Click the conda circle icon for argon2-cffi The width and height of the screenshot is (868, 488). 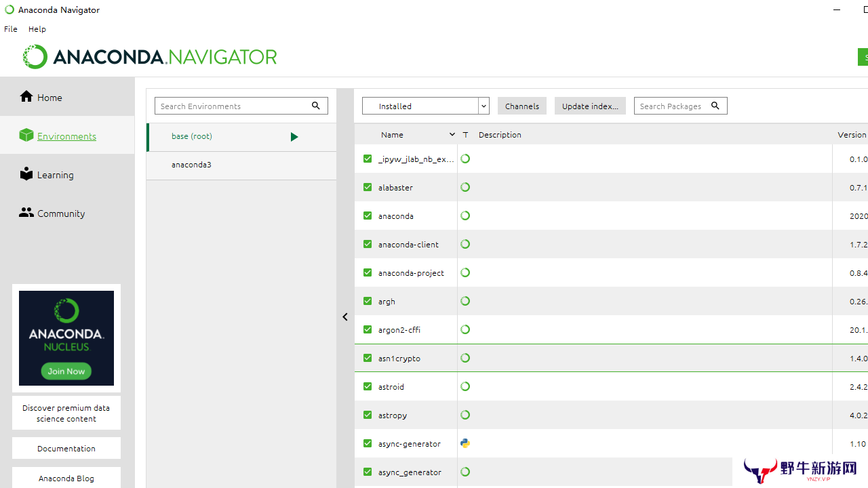[x=465, y=329]
